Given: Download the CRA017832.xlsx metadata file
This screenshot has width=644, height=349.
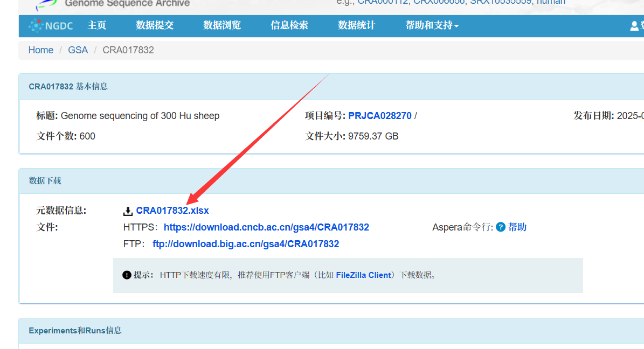Looking at the screenshot, I should [x=172, y=211].
